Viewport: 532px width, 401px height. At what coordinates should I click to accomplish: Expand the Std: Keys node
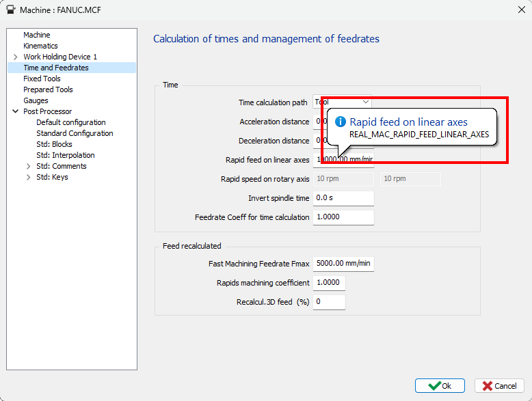click(28, 177)
